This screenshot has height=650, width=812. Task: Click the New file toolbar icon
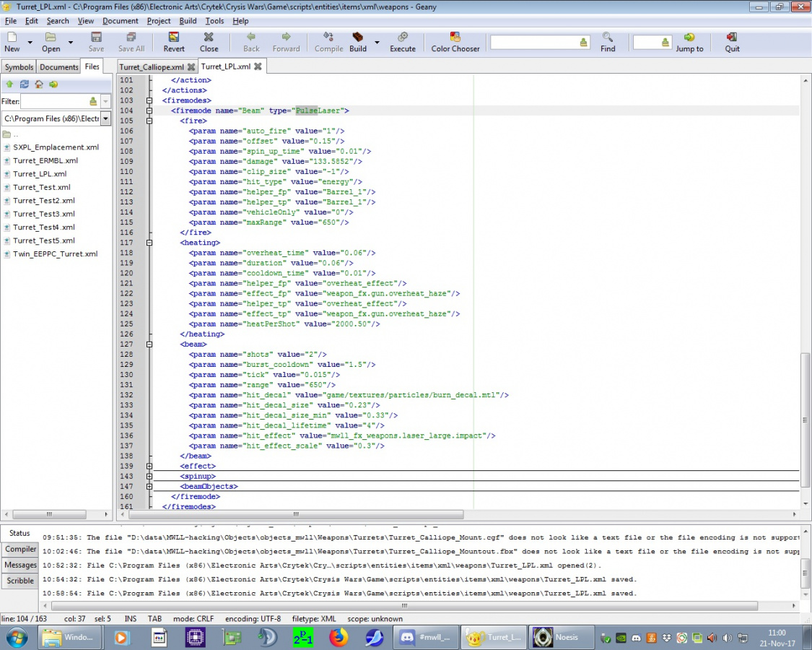[x=12, y=38]
